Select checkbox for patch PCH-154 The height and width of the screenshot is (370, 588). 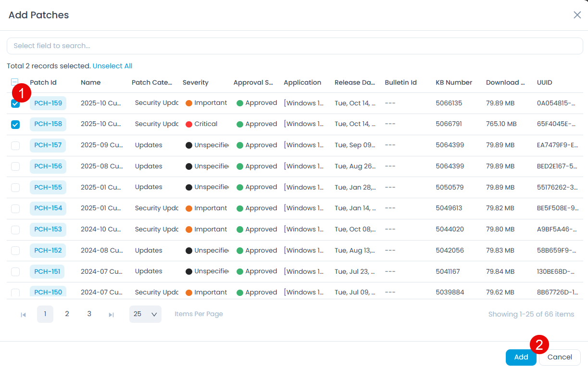pos(15,208)
